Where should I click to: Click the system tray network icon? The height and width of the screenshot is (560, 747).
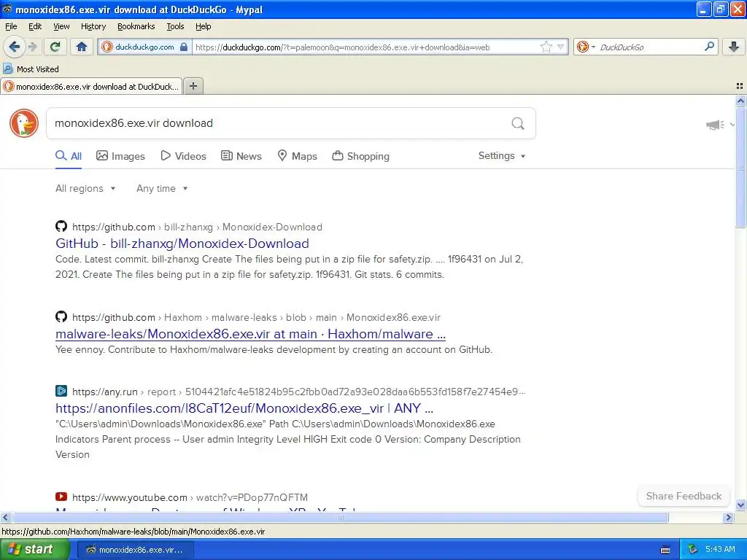tap(692, 550)
